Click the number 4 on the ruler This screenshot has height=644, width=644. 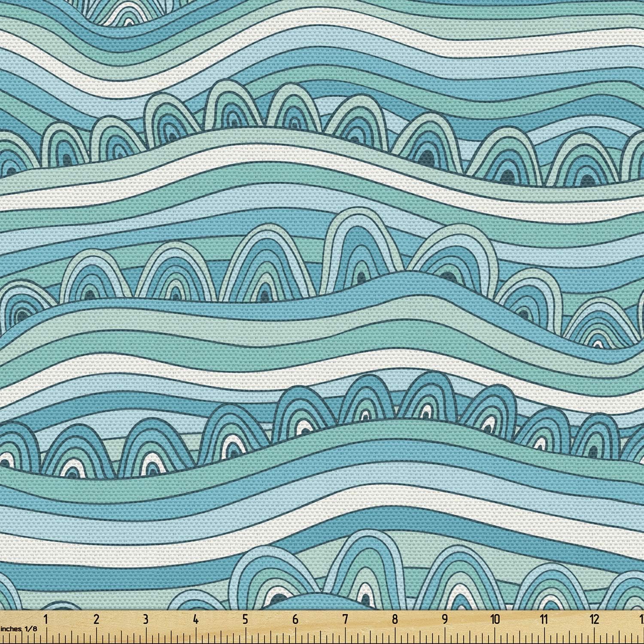196,619
